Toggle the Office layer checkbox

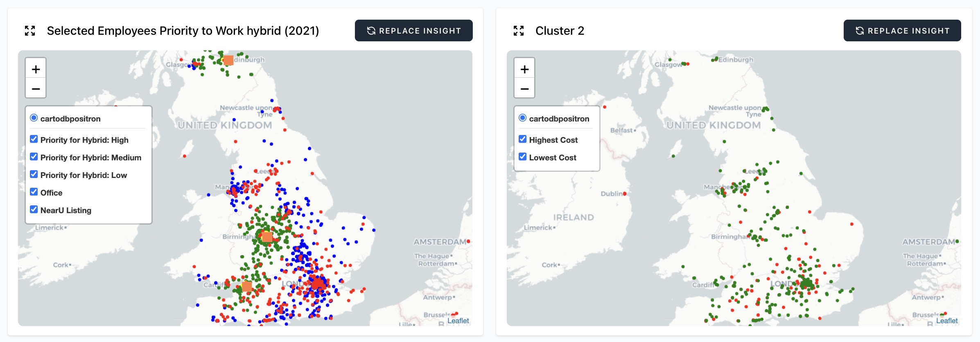click(x=34, y=192)
